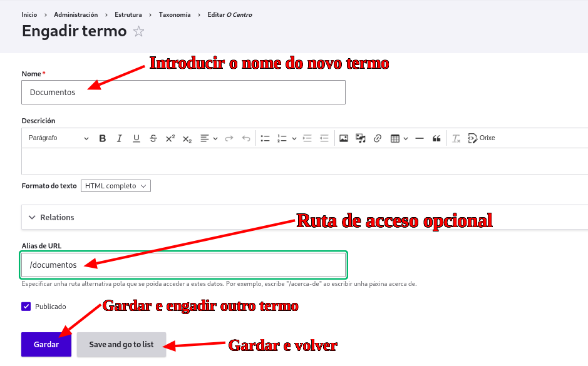The width and height of the screenshot is (588, 366).
Task: Click the insert link icon
Action: click(x=378, y=138)
